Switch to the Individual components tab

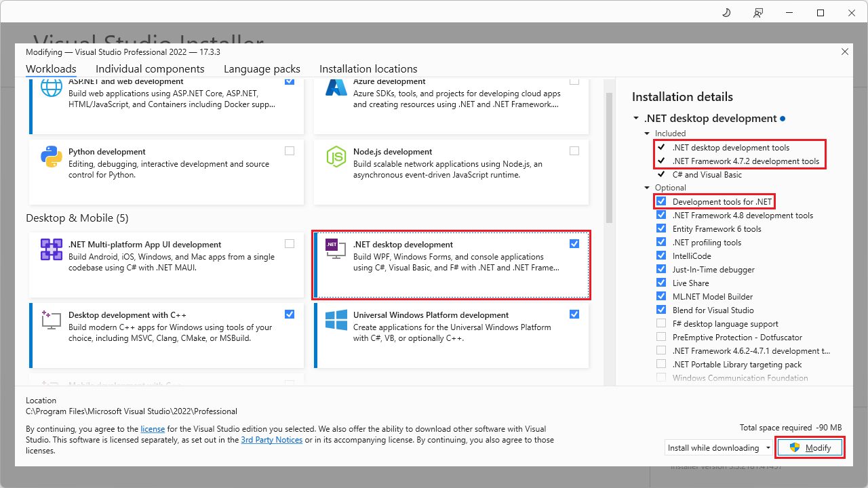click(x=150, y=68)
